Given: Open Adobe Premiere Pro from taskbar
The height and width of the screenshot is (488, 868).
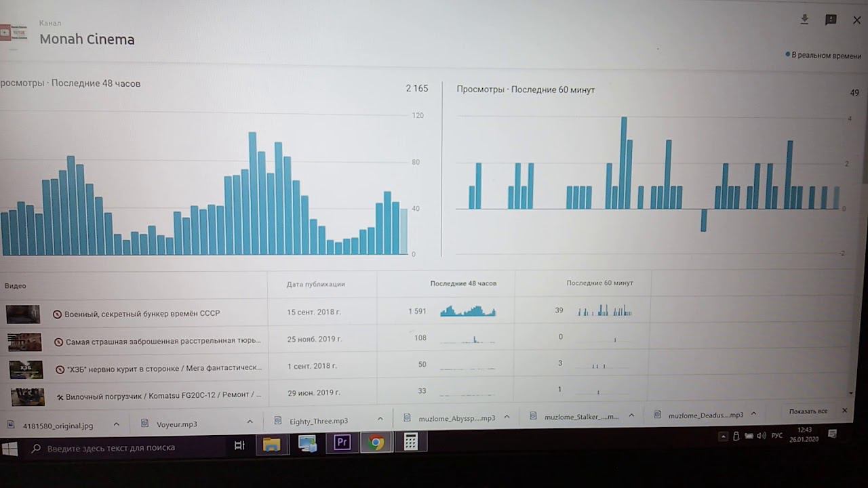Looking at the screenshot, I should (342, 443).
